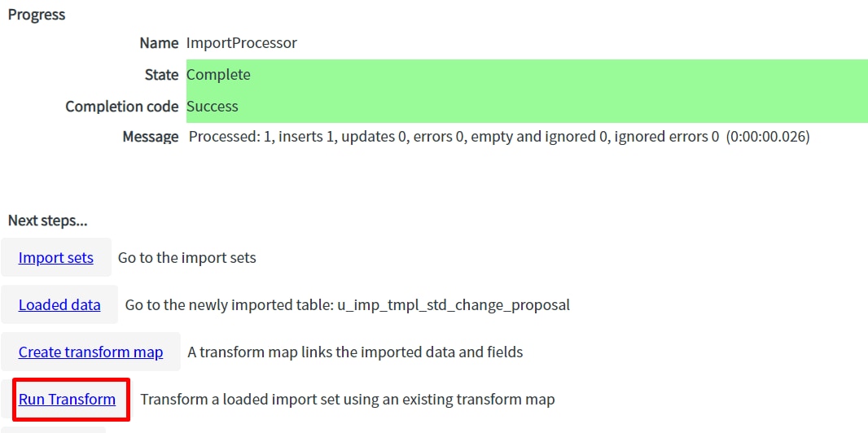Click the 'Go to the import sets' description
Screen dimensions: 868x433
pos(187,258)
